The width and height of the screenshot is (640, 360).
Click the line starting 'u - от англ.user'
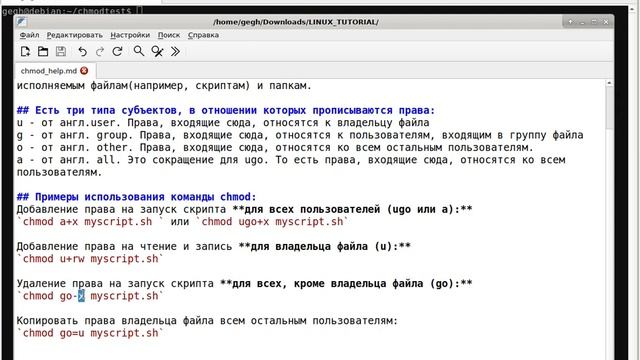[x=223, y=122]
